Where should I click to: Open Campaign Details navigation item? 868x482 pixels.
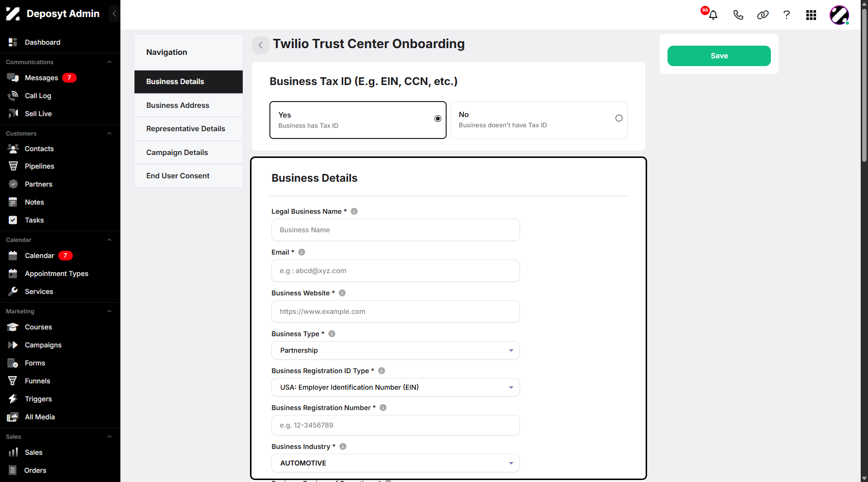(188, 153)
